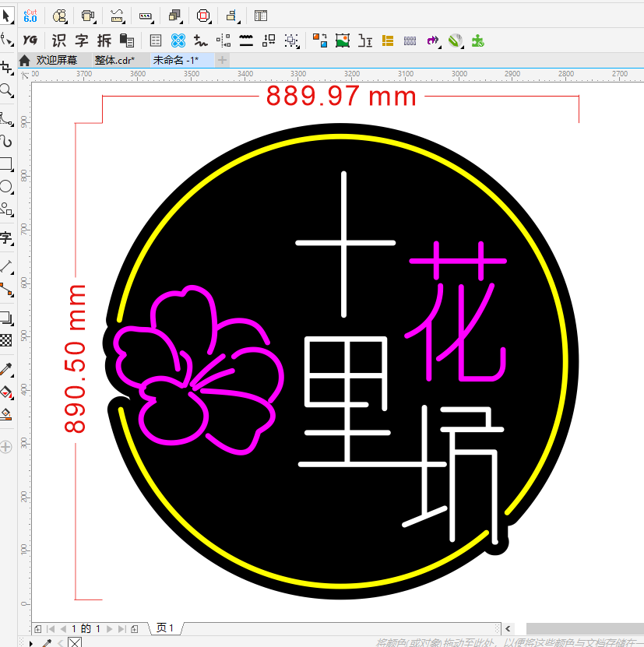Customize toolbox with circled plus button
This screenshot has height=647, width=644.
tap(6, 447)
